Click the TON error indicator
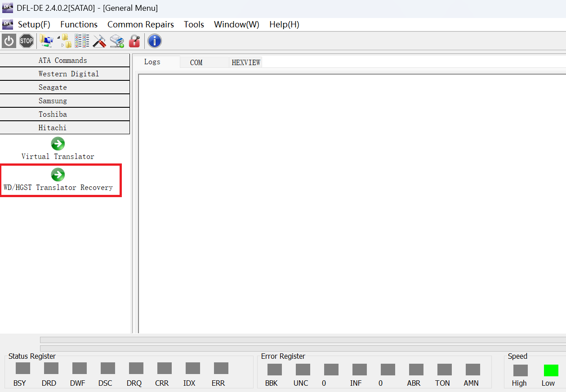566x392 pixels. [445, 370]
